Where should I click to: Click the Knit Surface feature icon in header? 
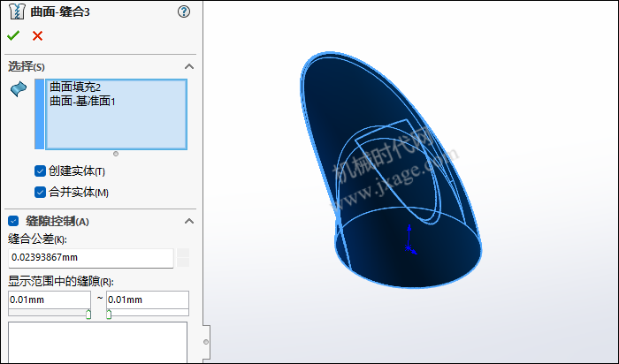pyautogui.click(x=17, y=11)
